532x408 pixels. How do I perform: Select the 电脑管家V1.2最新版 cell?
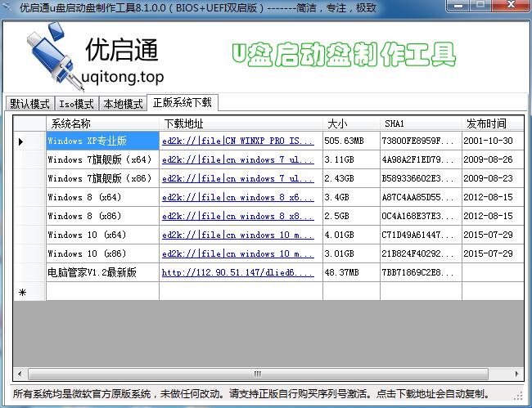coord(102,272)
